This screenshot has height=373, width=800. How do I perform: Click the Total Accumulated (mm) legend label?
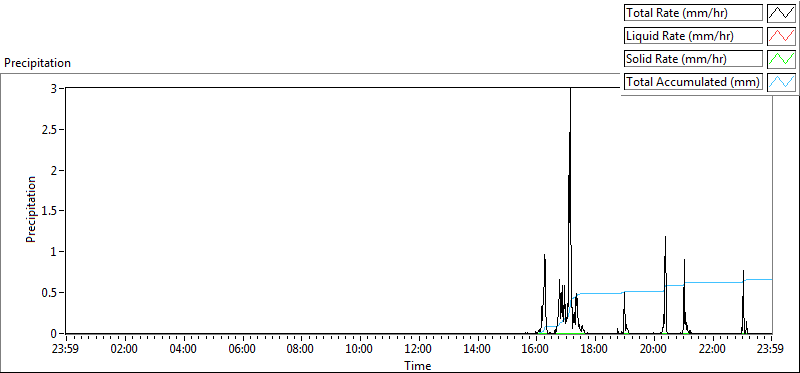click(x=693, y=82)
